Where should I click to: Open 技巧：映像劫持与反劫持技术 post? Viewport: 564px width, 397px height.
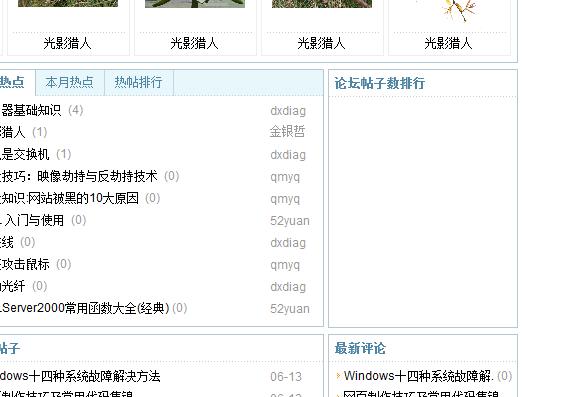79,176
